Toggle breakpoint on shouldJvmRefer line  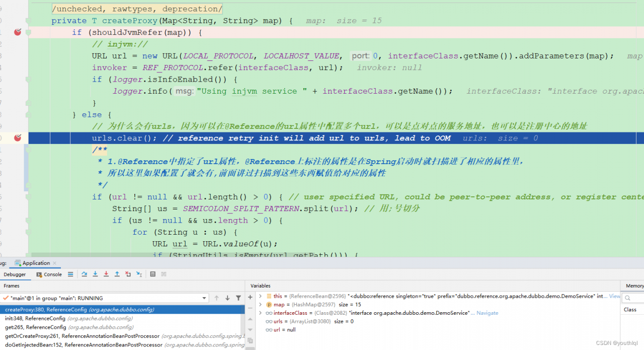click(x=18, y=32)
